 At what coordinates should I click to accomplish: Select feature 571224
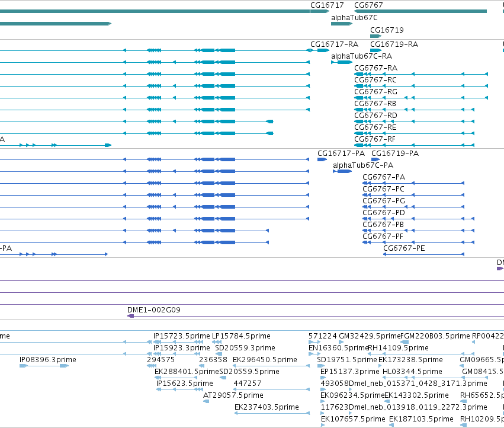(x=322, y=336)
